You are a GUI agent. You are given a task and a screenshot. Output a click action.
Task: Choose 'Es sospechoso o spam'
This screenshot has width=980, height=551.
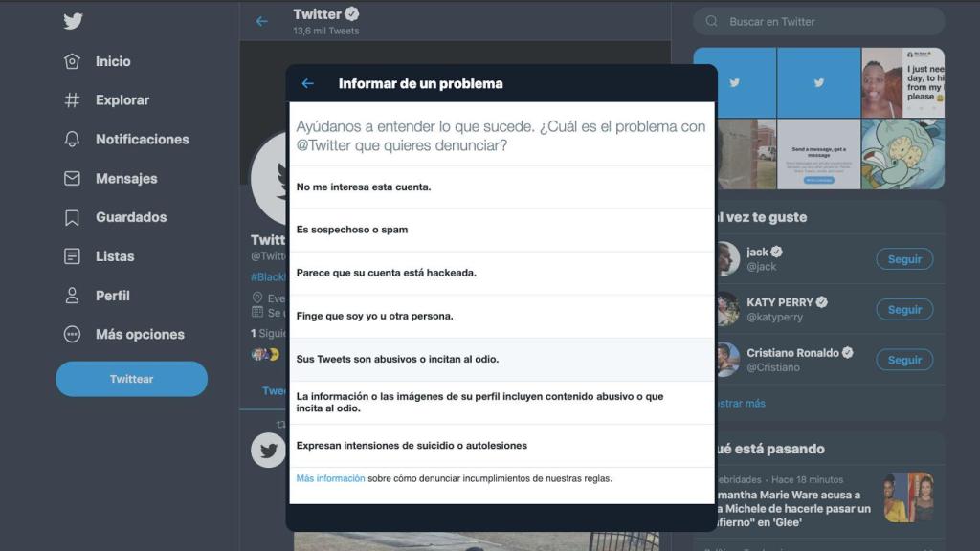pyautogui.click(x=501, y=230)
